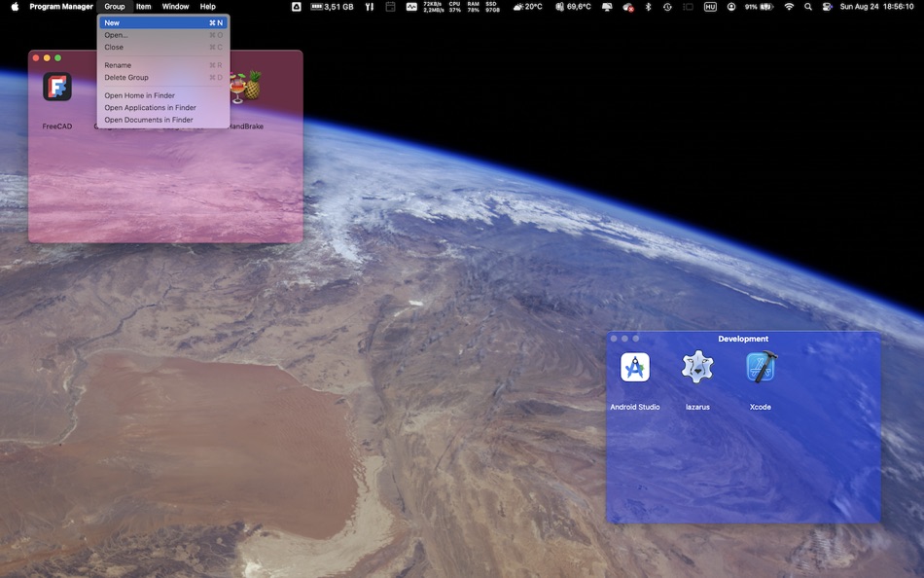The height and width of the screenshot is (578, 924).
Task: Close the pink group window
Action: tap(36, 57)
